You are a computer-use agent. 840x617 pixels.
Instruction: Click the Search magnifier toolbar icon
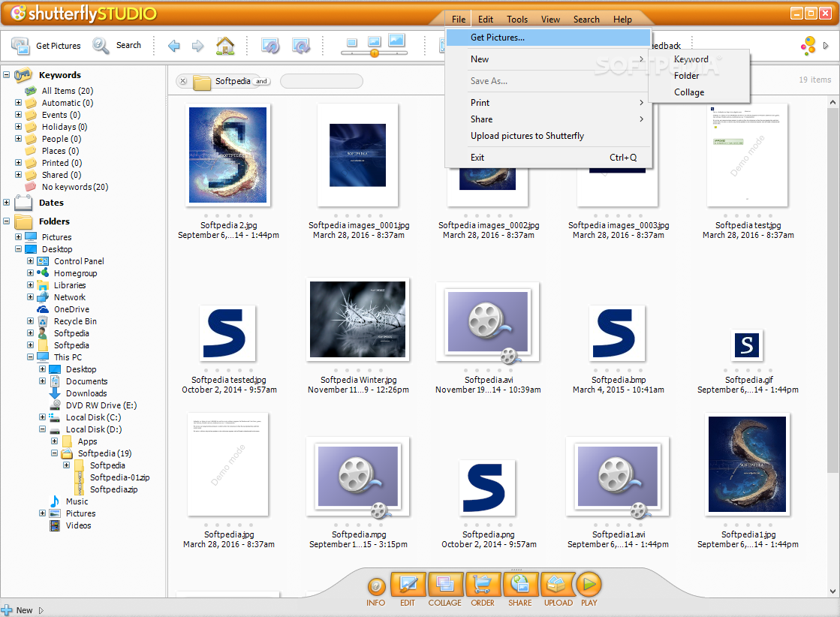coord(100,45)
